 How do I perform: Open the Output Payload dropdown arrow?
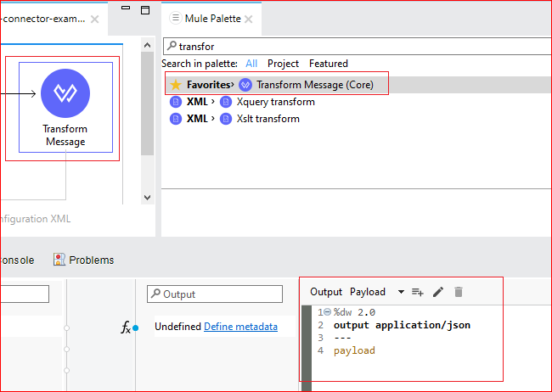401,292
